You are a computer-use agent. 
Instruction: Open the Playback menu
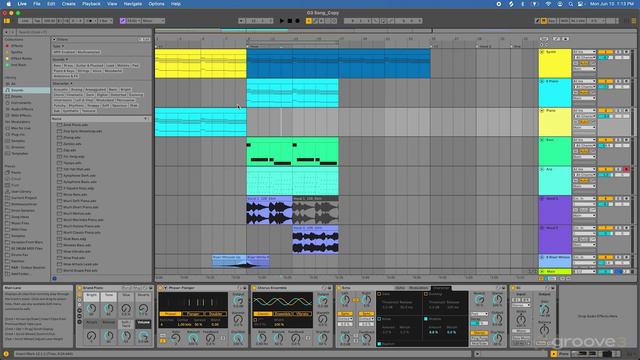(91, 4)
